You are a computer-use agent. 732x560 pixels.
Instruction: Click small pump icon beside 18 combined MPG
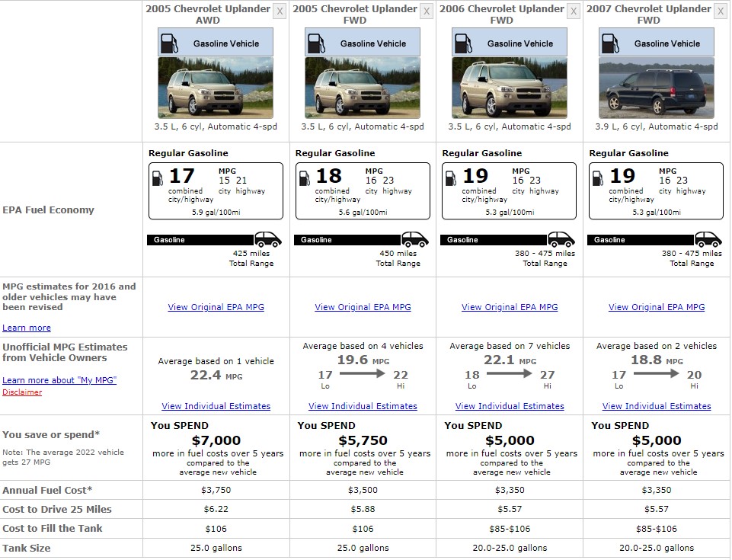(305, 178)
